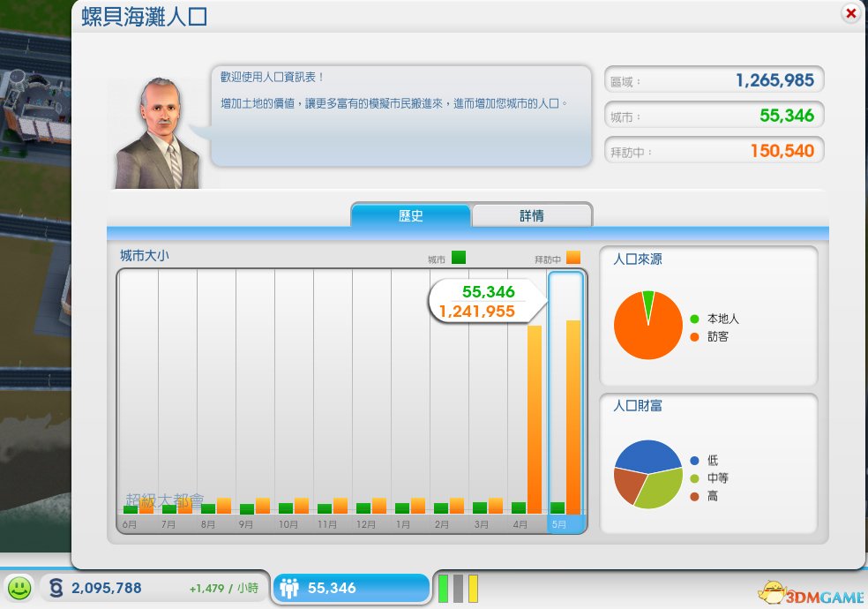Click the 人口財富 panel heading
The image size is (868, 609).
pyautogui.click(x=638, y=406)
